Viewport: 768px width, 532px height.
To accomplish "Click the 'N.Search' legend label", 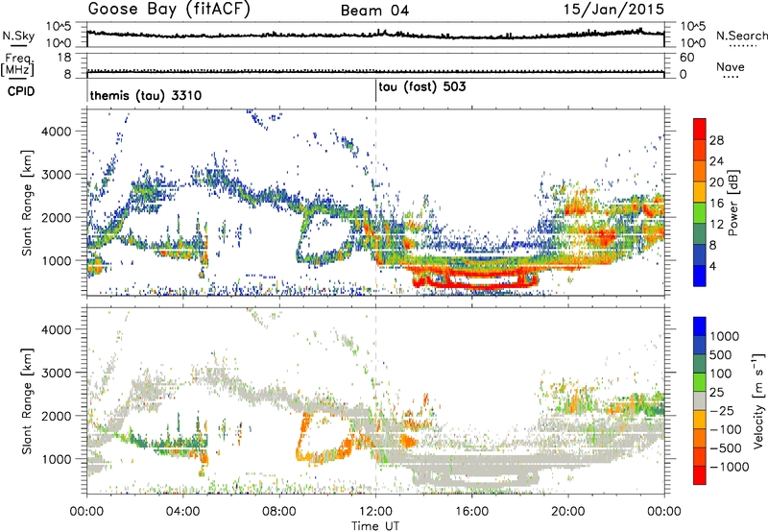I will tap(741, 36).
